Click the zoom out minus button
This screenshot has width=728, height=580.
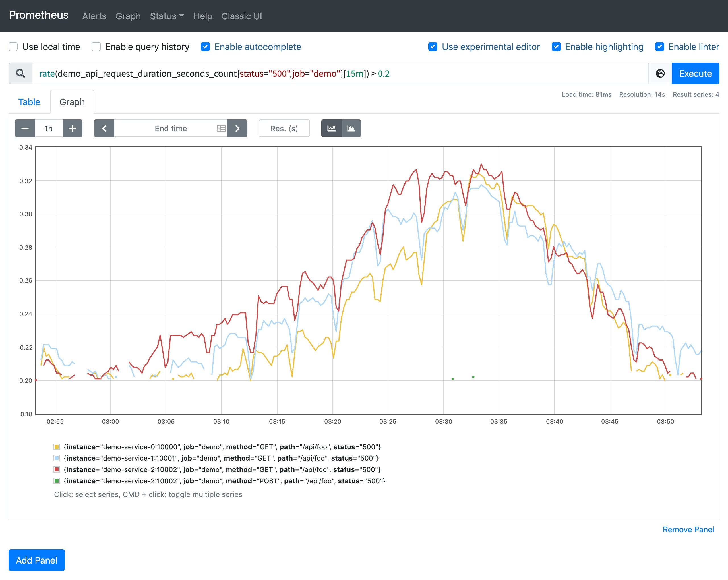[x=24, y=128]
